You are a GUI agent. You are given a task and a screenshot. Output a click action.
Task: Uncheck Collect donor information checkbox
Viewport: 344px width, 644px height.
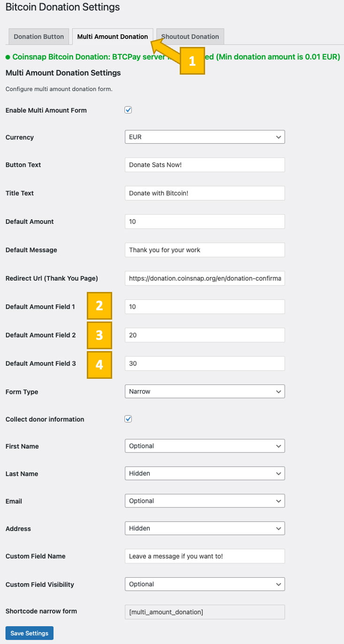128,419
